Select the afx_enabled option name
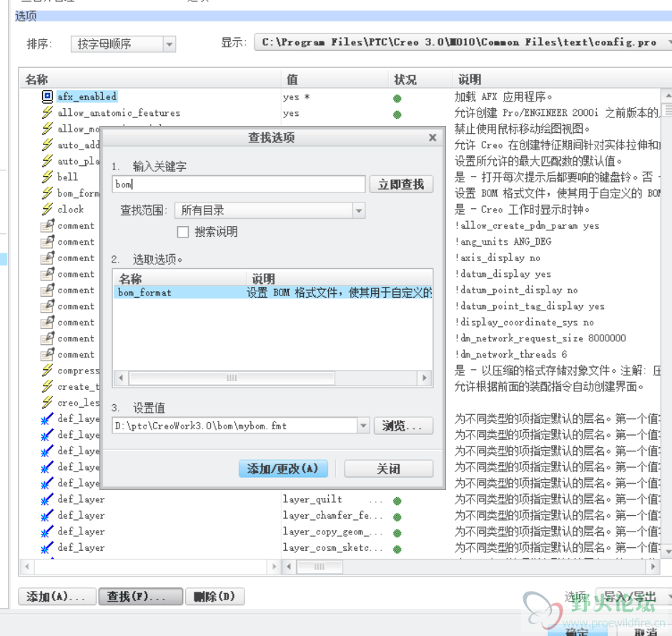The height and width of the screenshot is (636, 672). point(87,97)
